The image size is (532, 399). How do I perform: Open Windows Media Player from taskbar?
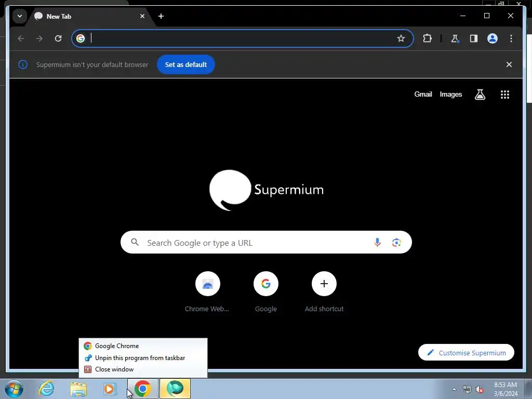click(109, 389)
